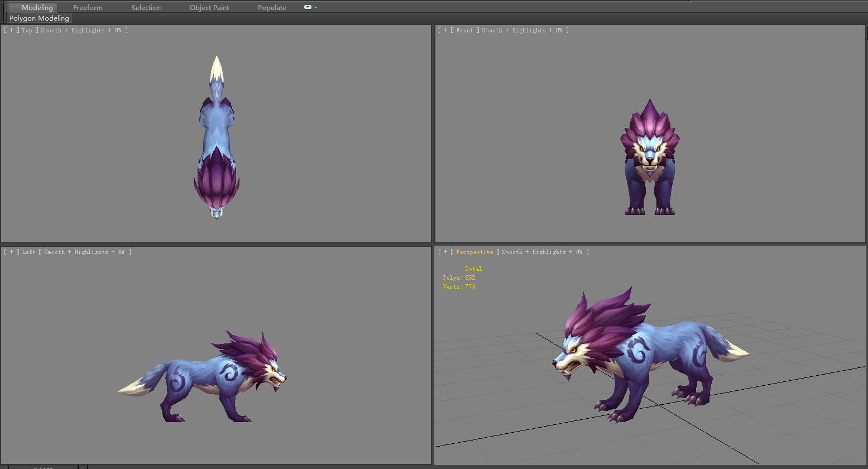Image resolution: width=868 pixels, height=469 pixels.
Task: Open the Selection ribbon tab
Action: pyautogui.click(x=146, y=8)
